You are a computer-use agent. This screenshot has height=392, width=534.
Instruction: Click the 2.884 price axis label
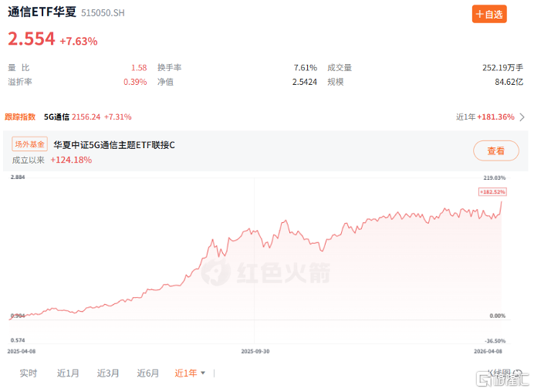pos(18,177)
